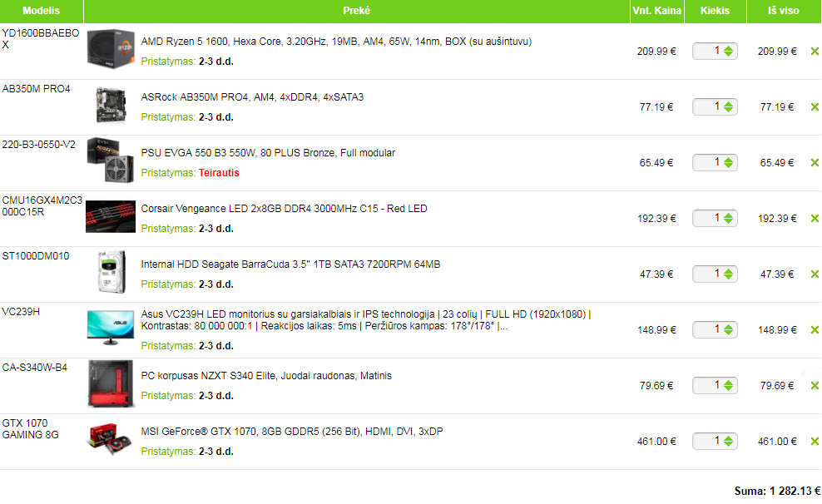Open the Corsair Vengeance LED product link
Screen dimensions: 822x504
tap(285, 209)
